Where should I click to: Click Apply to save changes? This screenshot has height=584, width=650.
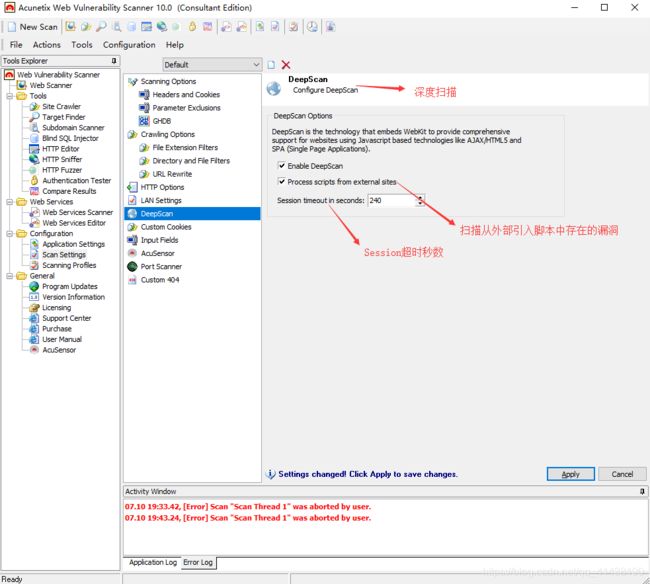[570, 474]
